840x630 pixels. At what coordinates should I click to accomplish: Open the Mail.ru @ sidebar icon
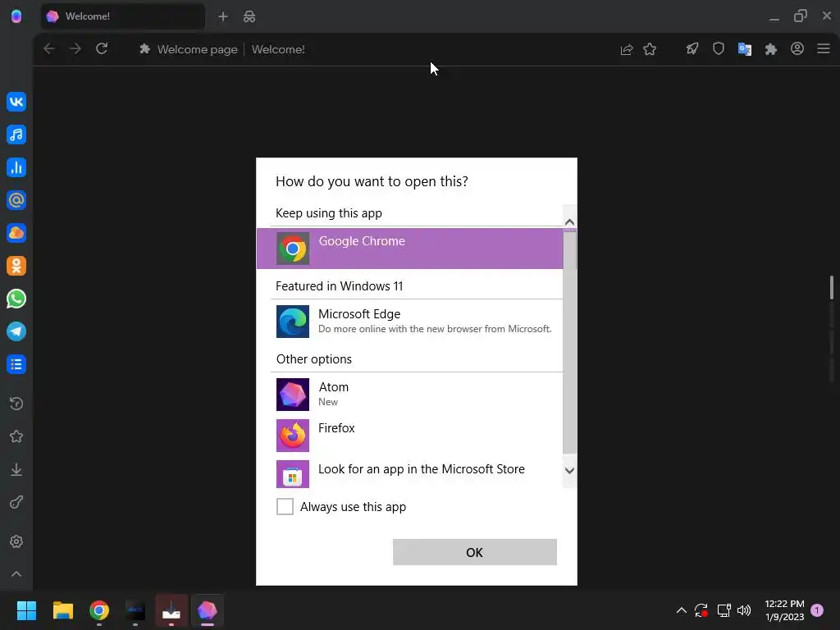[x=16, y=200]
